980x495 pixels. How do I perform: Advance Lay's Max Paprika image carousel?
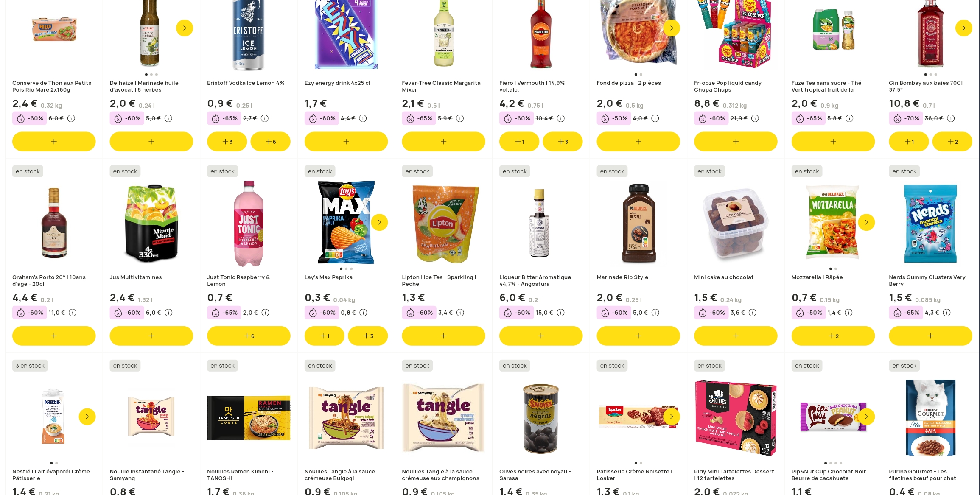[x=379, y=222]
